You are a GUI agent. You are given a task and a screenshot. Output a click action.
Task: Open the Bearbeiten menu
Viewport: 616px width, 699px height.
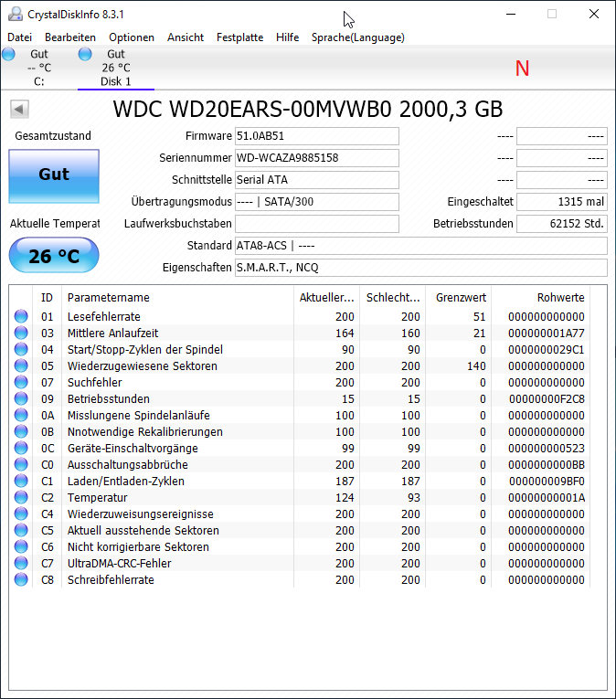point(70,37)
